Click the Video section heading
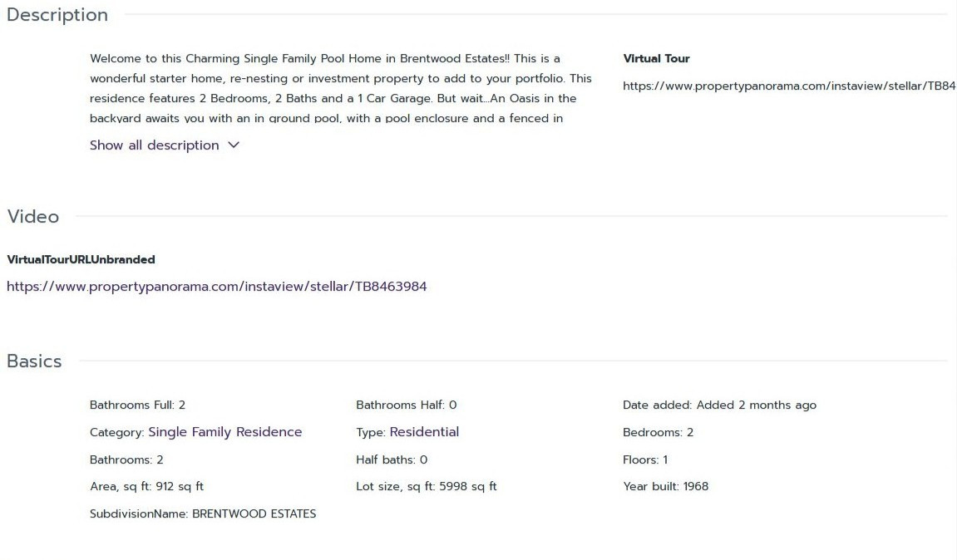Image resolution: width=957 pixels, height=560 pixels. coord(33,217)
